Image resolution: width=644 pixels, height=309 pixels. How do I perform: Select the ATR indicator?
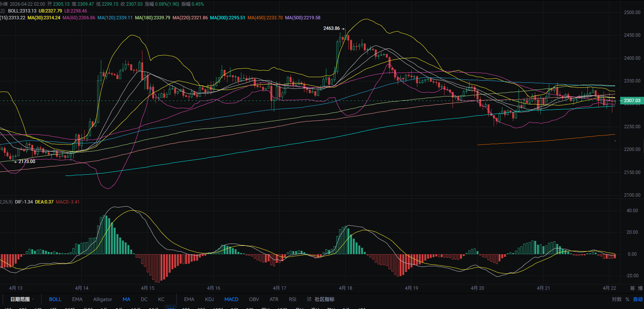[x=274, y=299]
